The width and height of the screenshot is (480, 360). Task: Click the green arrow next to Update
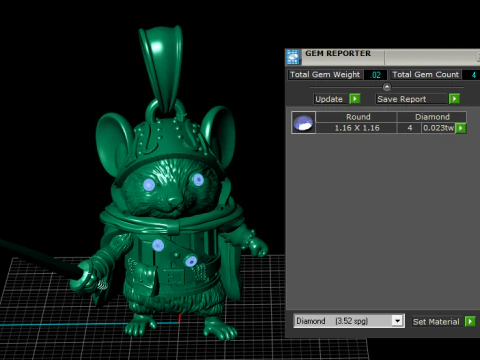pyautogui.click(x=355, y=99)
